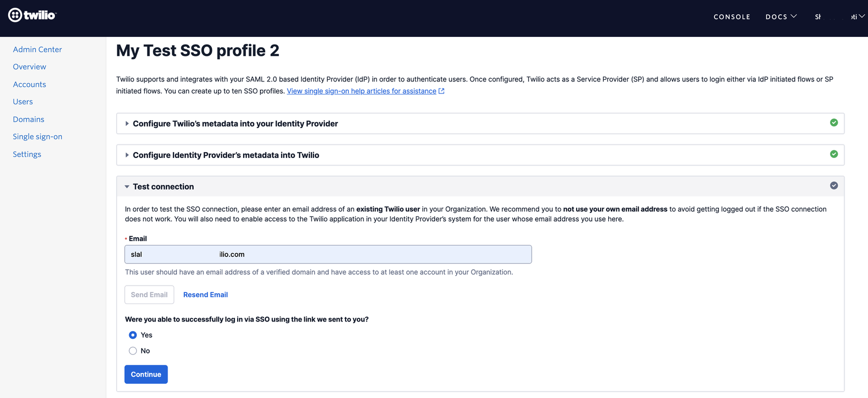This screenshot has height=398, width=868.
Task: Click CONSOLE in the top navigation
Action: point(732,16)
